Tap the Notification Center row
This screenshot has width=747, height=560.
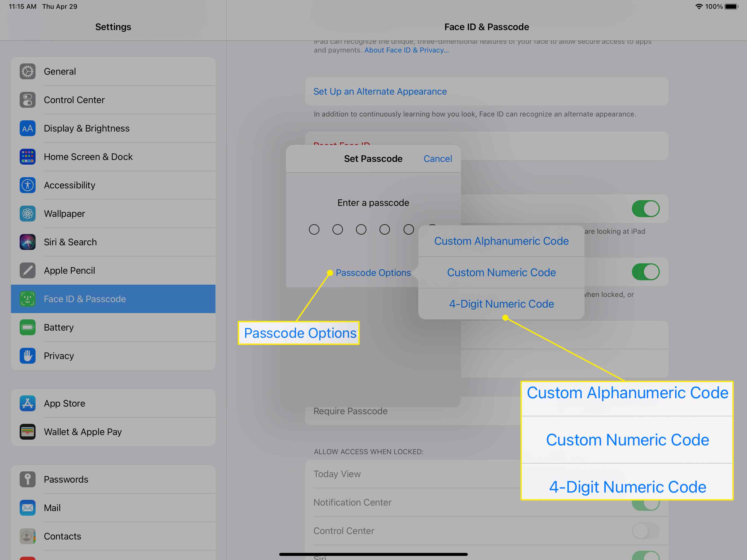click(487, 502)
